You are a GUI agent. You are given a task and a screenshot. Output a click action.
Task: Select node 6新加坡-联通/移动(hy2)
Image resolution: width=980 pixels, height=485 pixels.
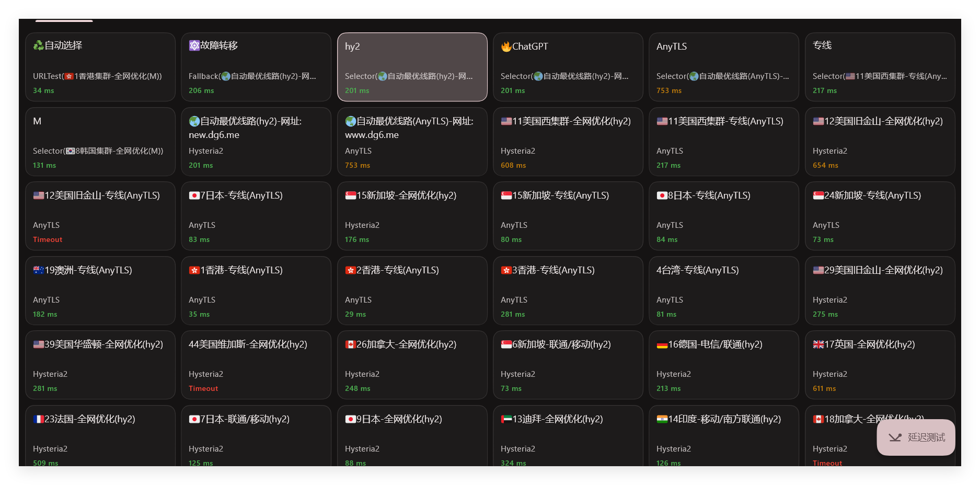568,365
